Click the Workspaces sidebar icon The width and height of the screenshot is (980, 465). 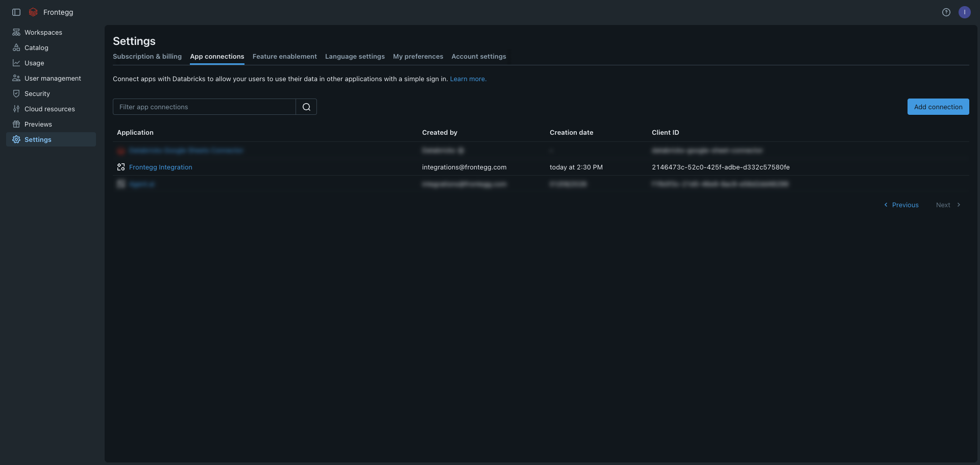click(16, 32)
